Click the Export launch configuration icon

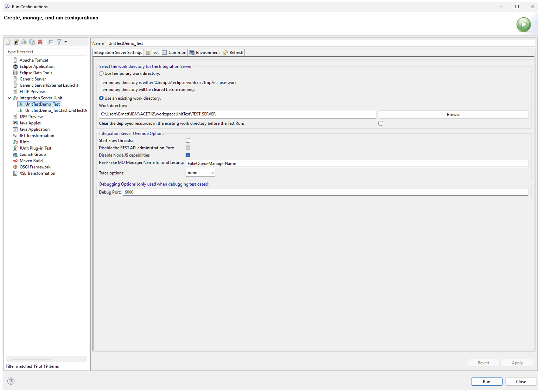pyautogui.click(x=24, y=42)
